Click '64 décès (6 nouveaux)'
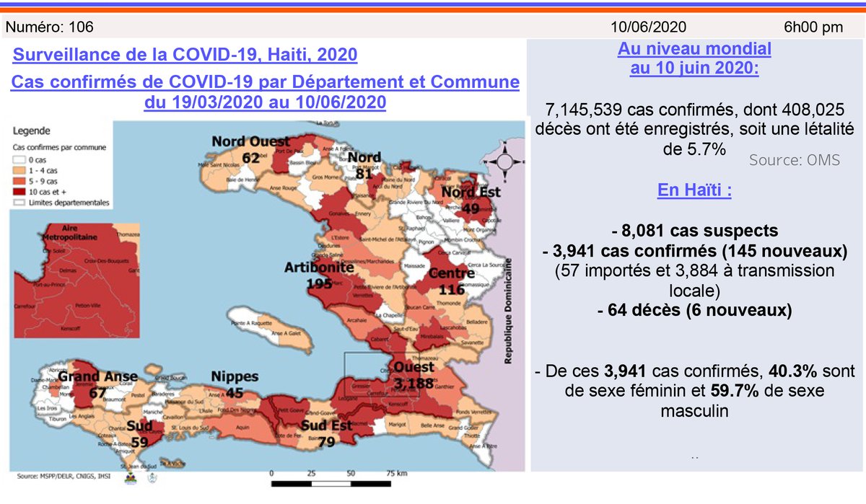Screen dimensions: 866x504 pos(694,311)
